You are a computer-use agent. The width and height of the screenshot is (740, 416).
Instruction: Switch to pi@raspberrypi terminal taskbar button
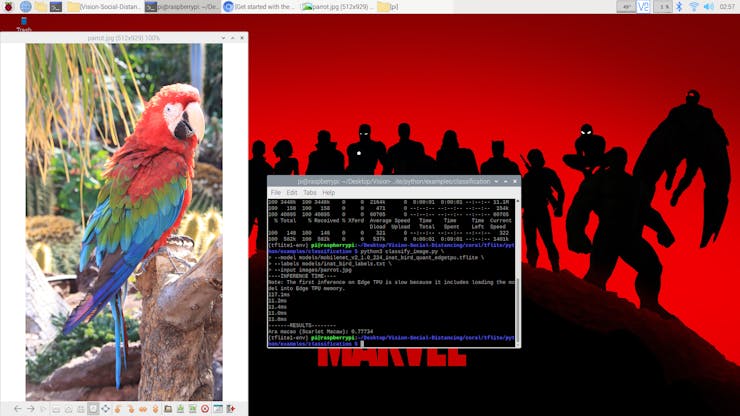182,7
